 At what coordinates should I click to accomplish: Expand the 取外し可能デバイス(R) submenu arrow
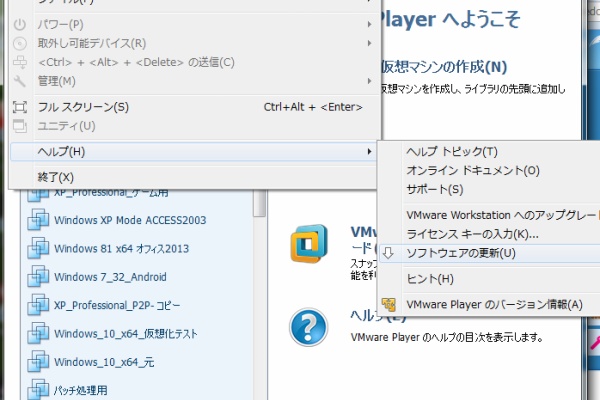tap(370, 43)
